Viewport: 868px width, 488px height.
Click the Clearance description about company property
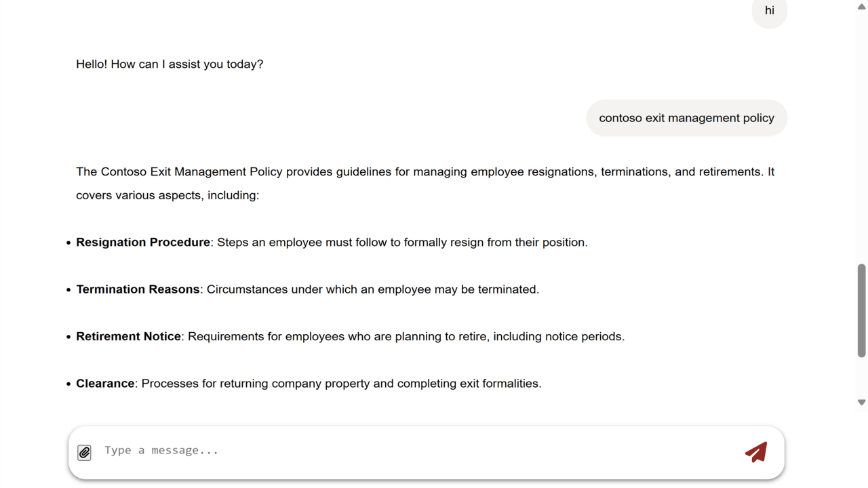point(341,384)
